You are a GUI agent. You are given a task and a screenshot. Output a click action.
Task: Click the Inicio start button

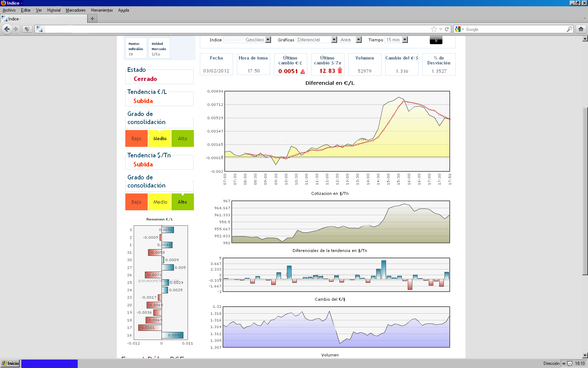[x=10, y=363]
